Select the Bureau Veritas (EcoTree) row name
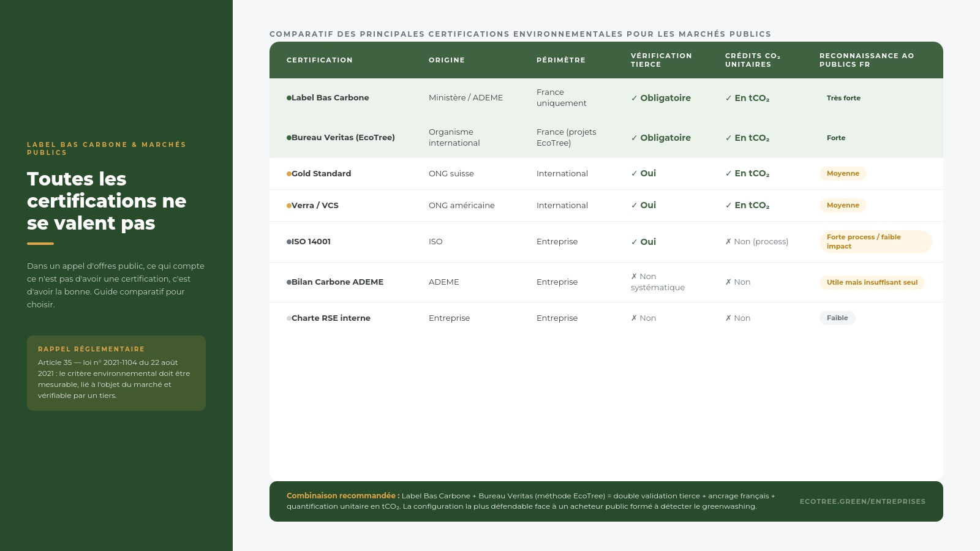980x551 pixels. (343, 138)
